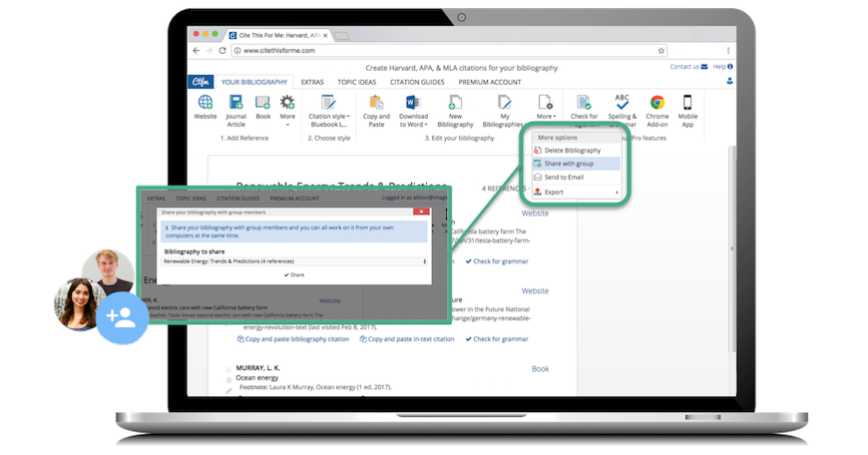This screenshot has width=868, height=455.
Task: Reload the browser page
Action: (x=222, y=50)
